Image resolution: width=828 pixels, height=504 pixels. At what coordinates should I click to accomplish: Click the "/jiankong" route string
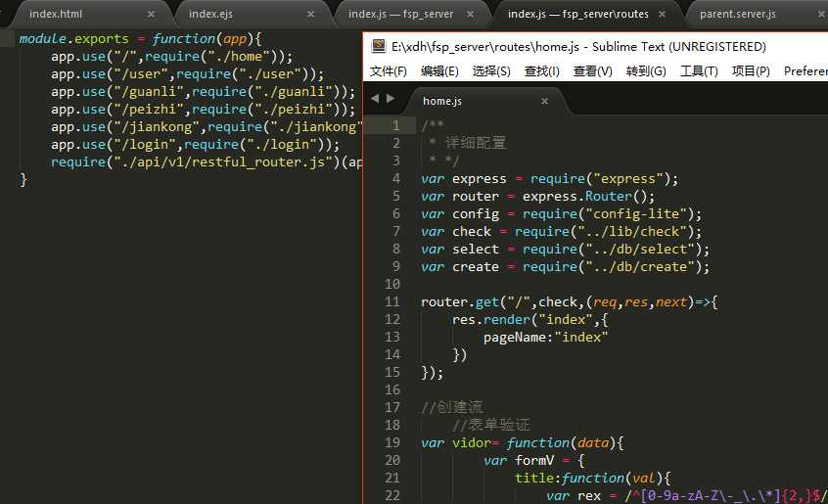(x=157, y=127)
